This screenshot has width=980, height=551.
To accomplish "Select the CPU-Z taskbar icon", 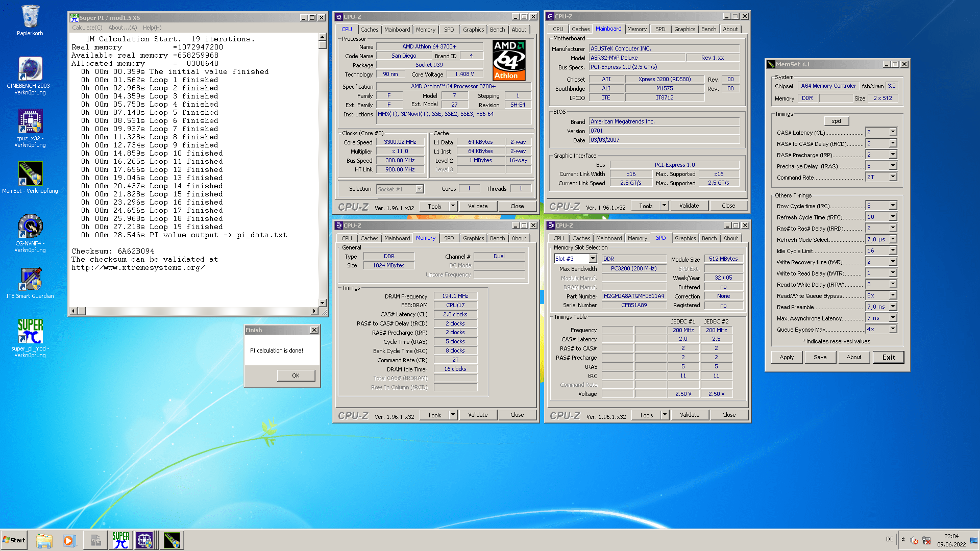I will 144,540.
